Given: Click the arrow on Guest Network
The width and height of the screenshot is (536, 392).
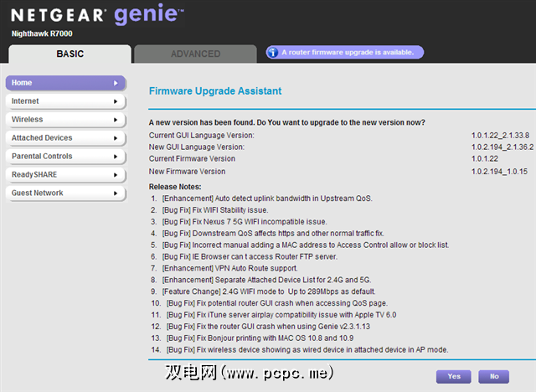Looking at the screenshot, I should pos(116,193).
